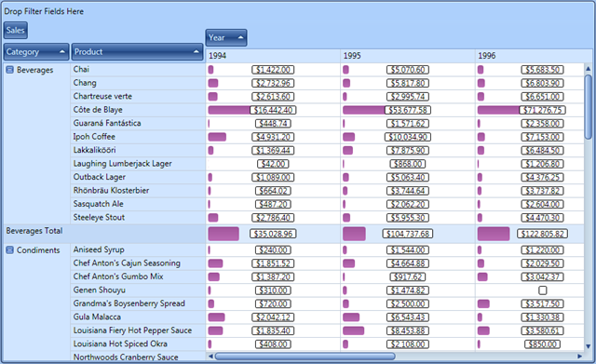Select the Côte de Blaye product row
Screen dimensions: 596x364
tap(138, 110)
